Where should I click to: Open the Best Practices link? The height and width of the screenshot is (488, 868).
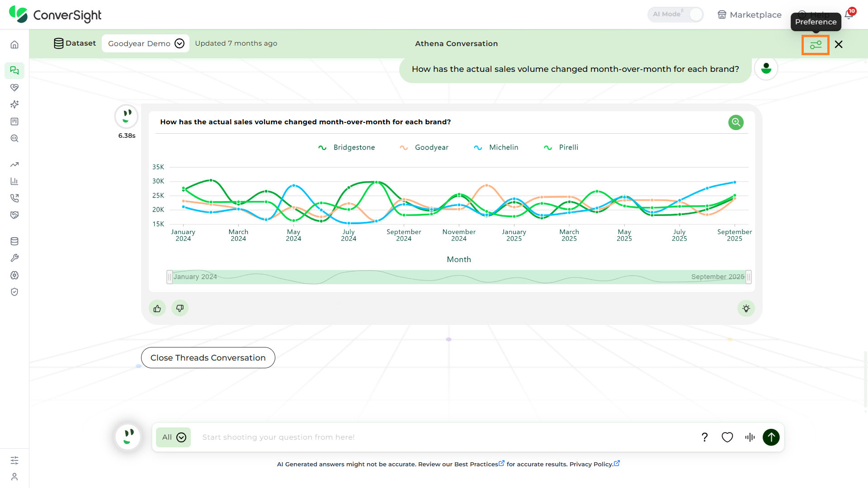point(479,464)
